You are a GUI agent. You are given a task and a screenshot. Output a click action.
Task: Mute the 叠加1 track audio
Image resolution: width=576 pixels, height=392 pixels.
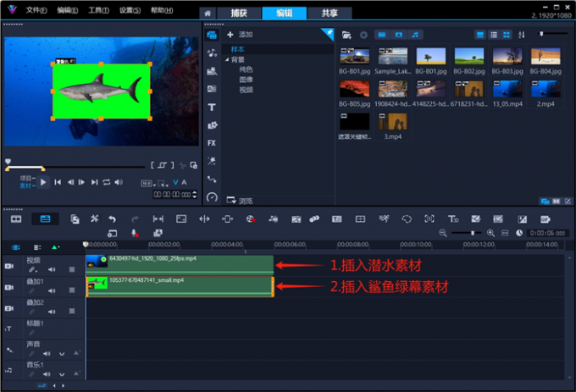pos(52,290)
